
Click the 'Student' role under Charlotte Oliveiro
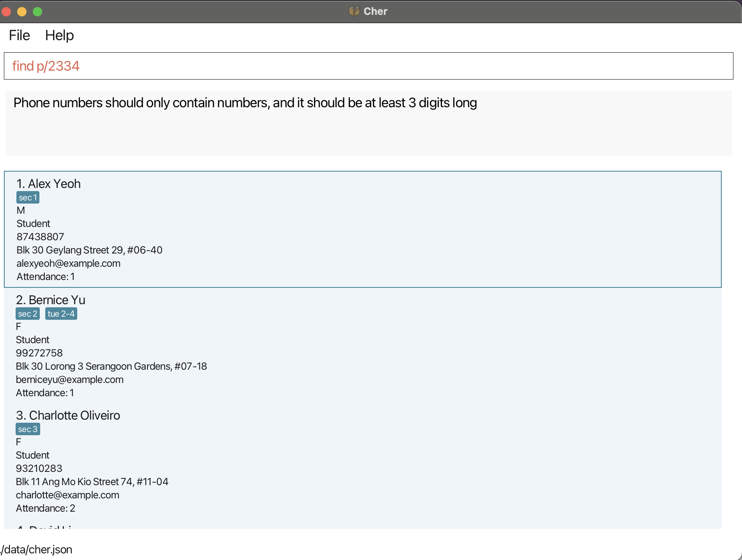pyautogui.click(x=32, y=455)
